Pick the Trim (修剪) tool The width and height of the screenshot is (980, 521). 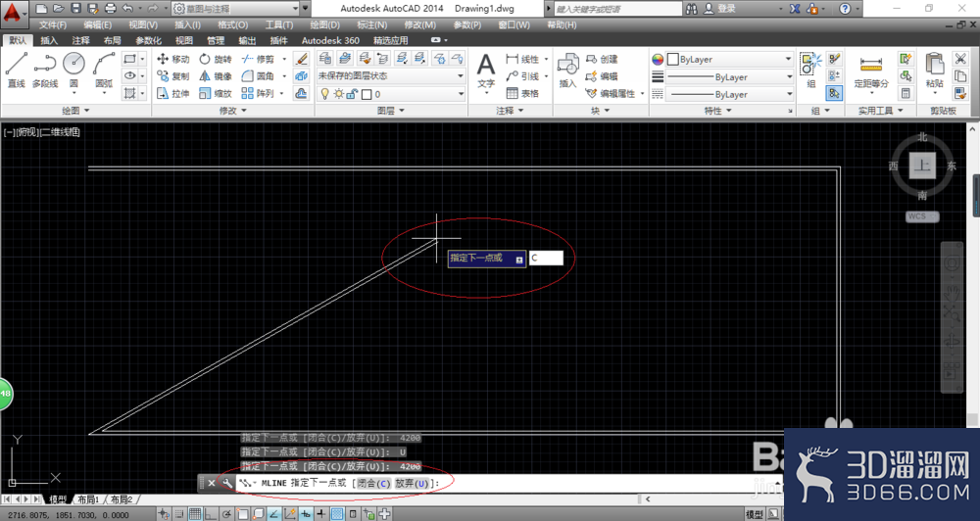coord(258,59)
